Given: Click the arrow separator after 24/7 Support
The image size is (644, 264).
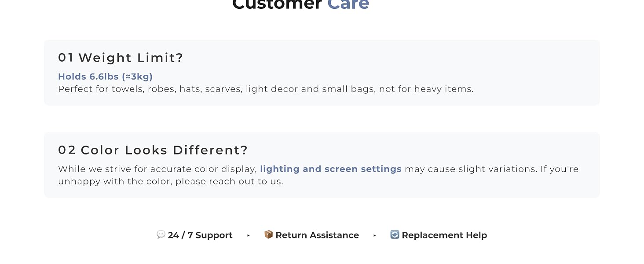Looking at the screenshot, I should click(249, 235).
